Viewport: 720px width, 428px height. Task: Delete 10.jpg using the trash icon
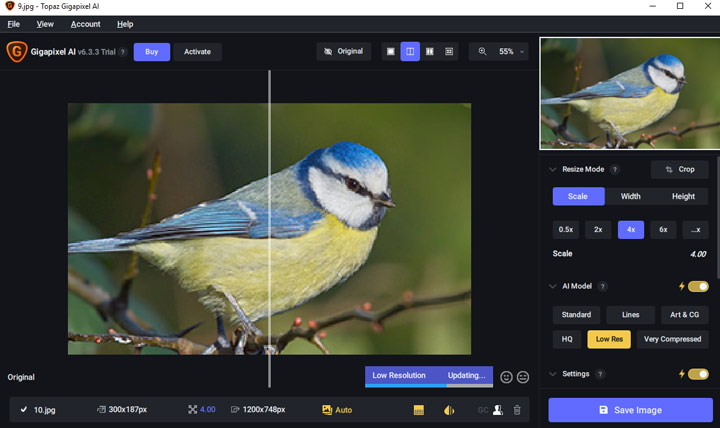tap(517, 410)
